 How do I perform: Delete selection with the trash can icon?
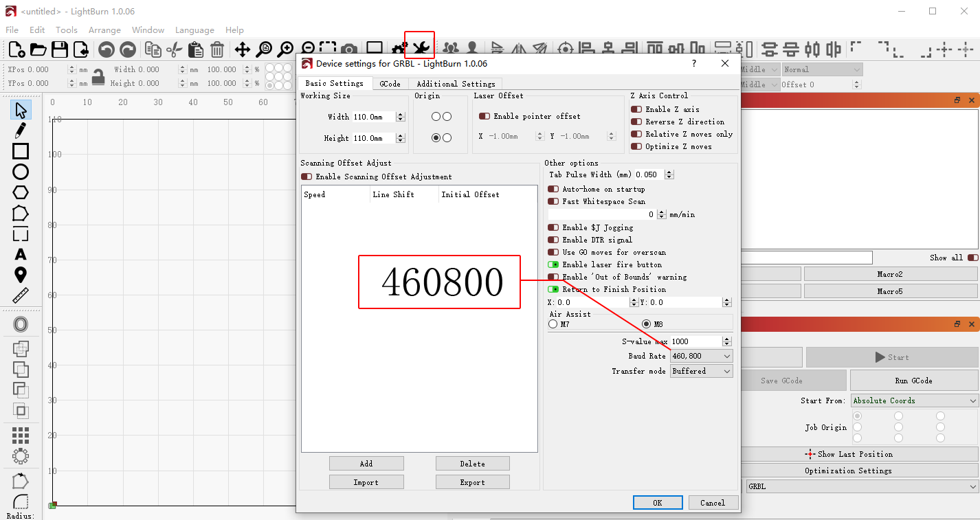(x=217, y=49)
